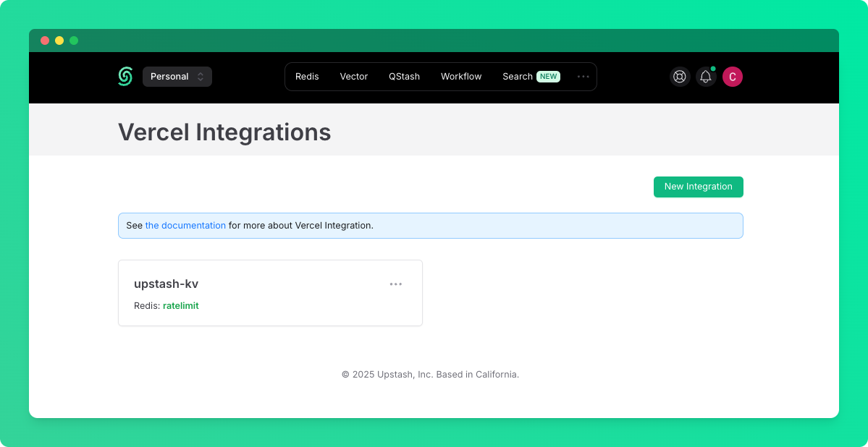Click the red close window dot
Screen dimensions: 868x447
pyautogui.click(x=45, y=41)
